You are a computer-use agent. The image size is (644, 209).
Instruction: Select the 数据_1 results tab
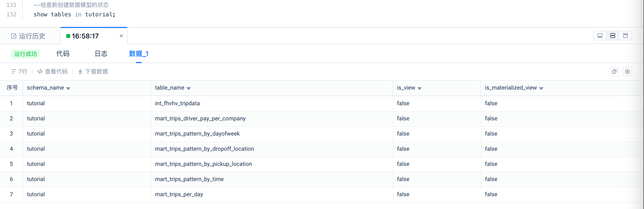tap(138, 54)
